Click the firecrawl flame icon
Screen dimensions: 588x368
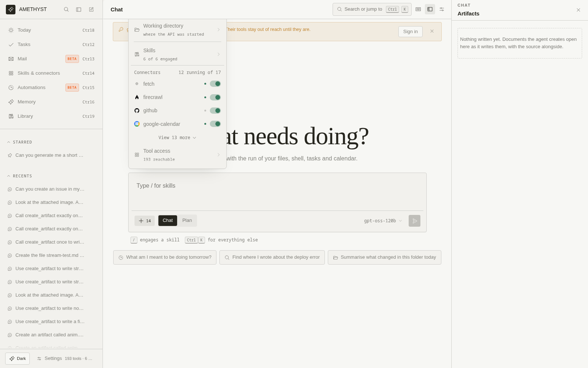(x=137, y=97)
